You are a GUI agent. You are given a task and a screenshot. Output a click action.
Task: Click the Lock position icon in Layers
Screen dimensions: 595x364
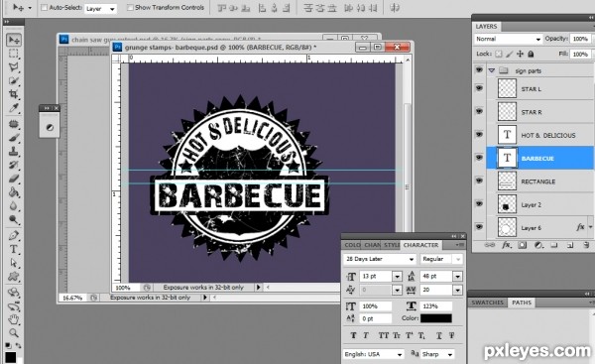click(x=520, y=54)
